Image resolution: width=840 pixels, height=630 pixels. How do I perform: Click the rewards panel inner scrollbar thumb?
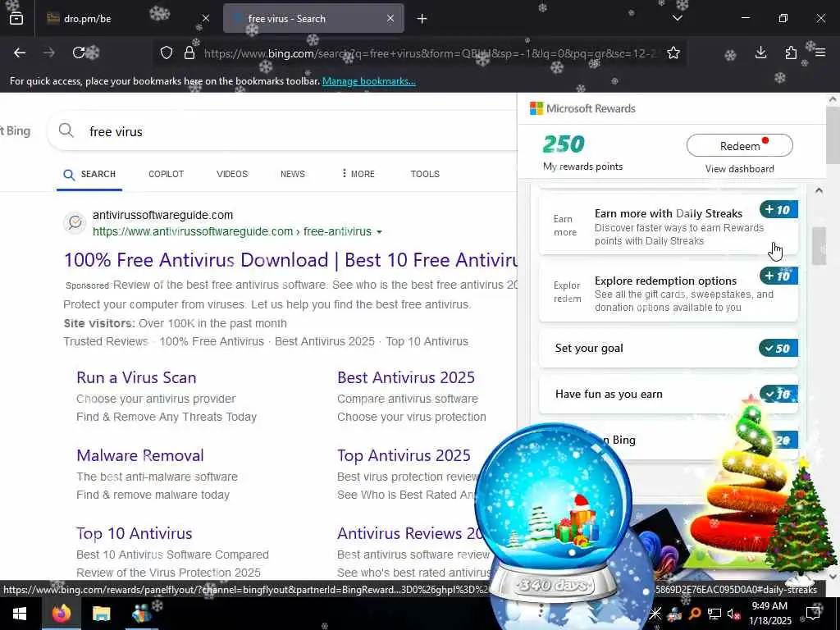(819, 246)
